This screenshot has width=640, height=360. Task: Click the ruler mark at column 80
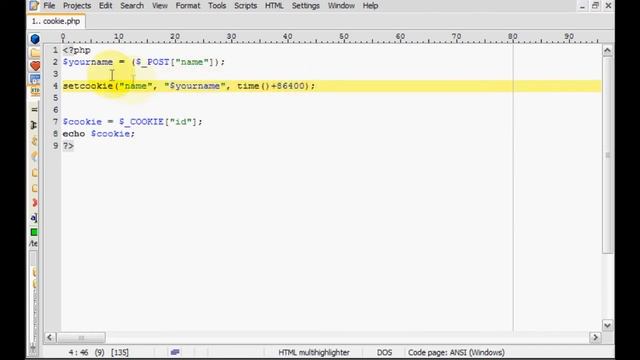(x=513, y=37)
